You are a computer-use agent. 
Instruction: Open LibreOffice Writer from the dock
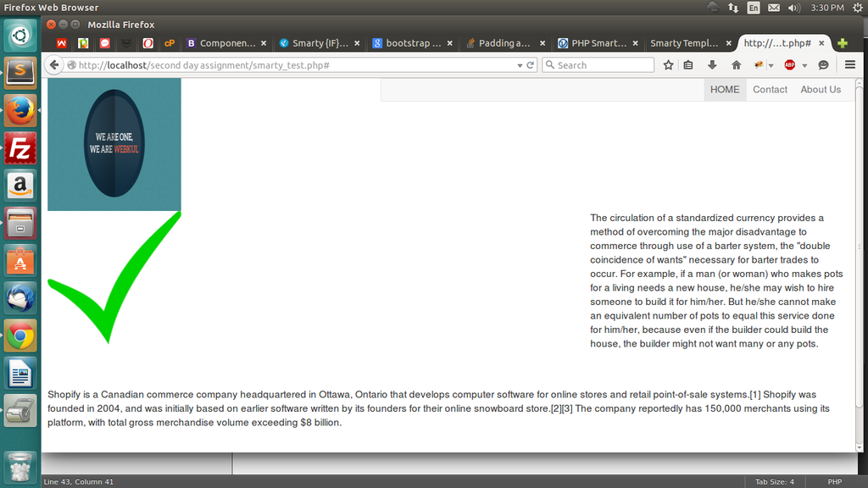[x=20, y=374]
